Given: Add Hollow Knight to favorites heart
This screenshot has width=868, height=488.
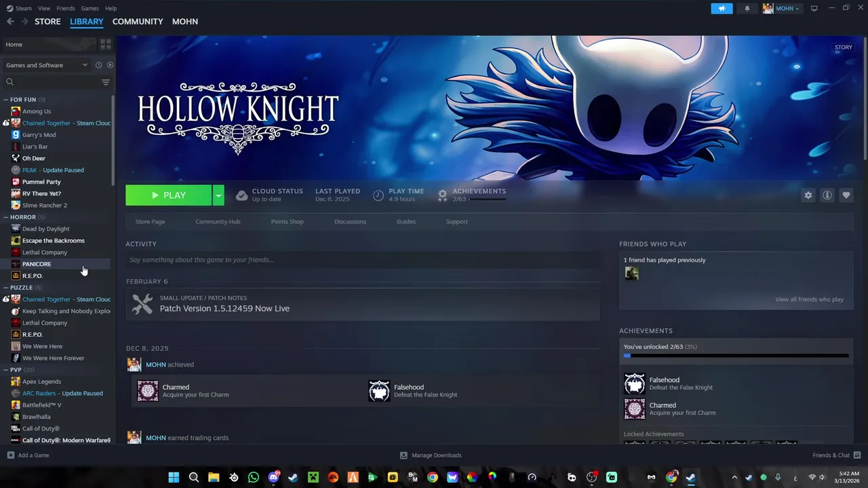Looking at the screenshot, I should pos(846,195).
